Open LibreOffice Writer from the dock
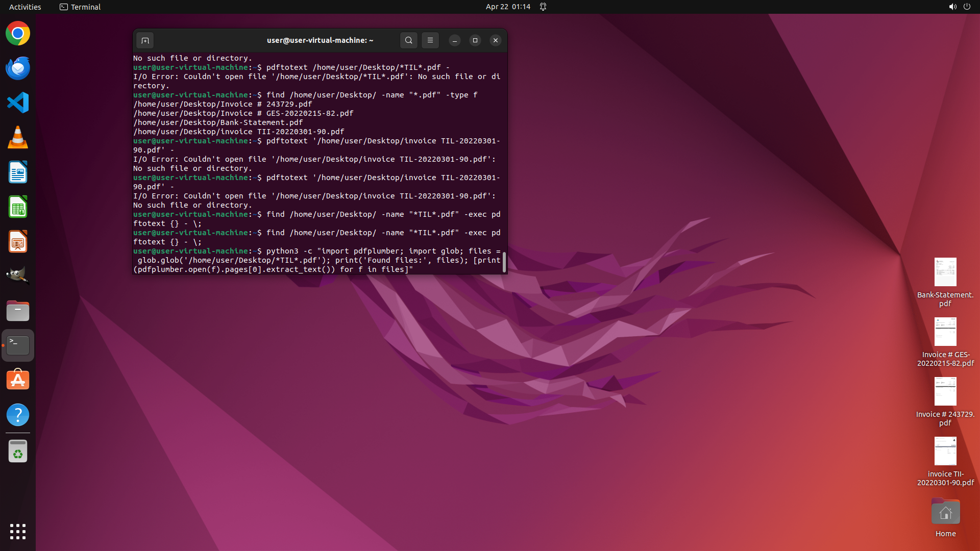 (18, 172)
